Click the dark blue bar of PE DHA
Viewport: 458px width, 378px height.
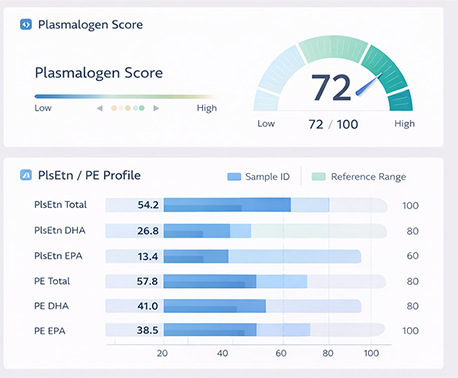[x=215, y=306]
